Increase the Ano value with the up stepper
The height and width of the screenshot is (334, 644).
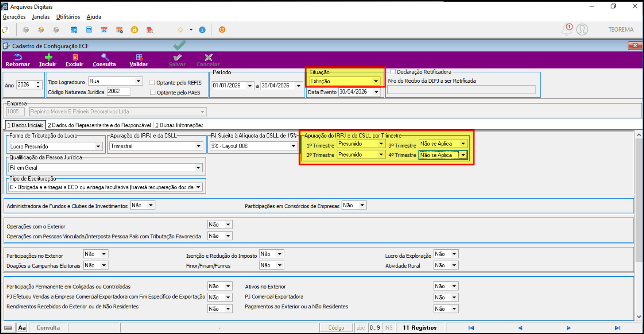(x=38, y=83)
